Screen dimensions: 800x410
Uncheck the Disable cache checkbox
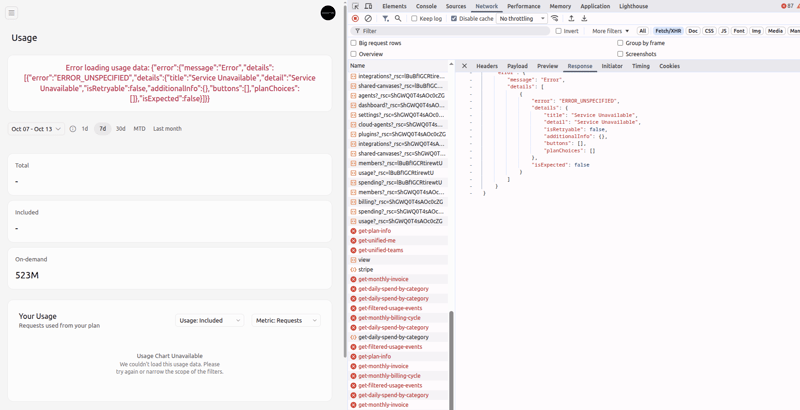[x=454, y=18]
